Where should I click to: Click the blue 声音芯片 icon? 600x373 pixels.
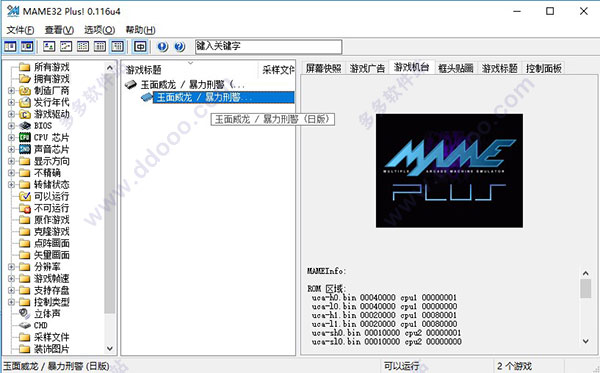25,150
